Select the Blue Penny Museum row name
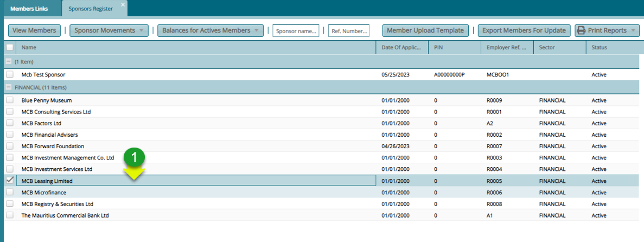644x242 pixels. click(47, 100)
